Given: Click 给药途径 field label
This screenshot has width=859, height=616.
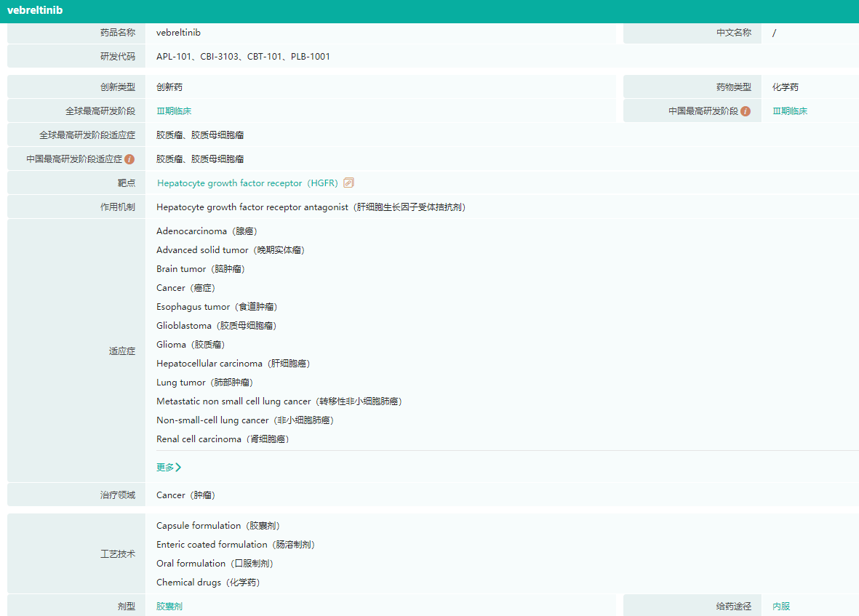Looking at the screenshot, I should click(734, 606).
